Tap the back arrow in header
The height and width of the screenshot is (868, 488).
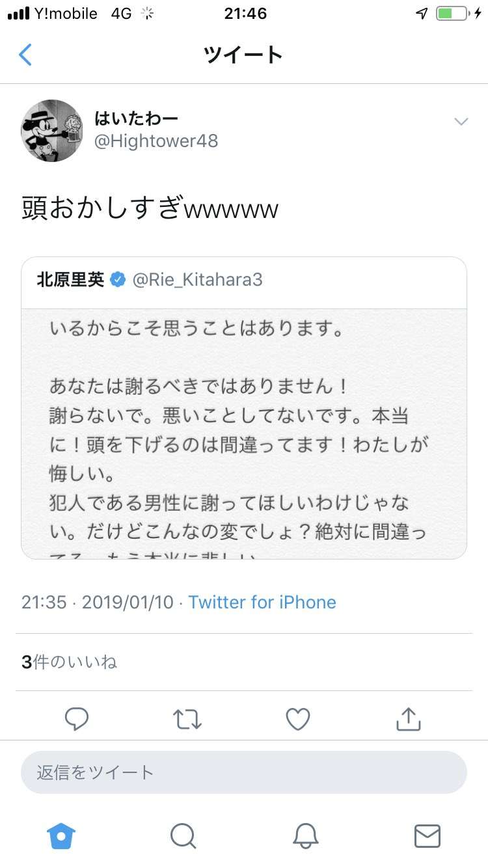[25, 55]
